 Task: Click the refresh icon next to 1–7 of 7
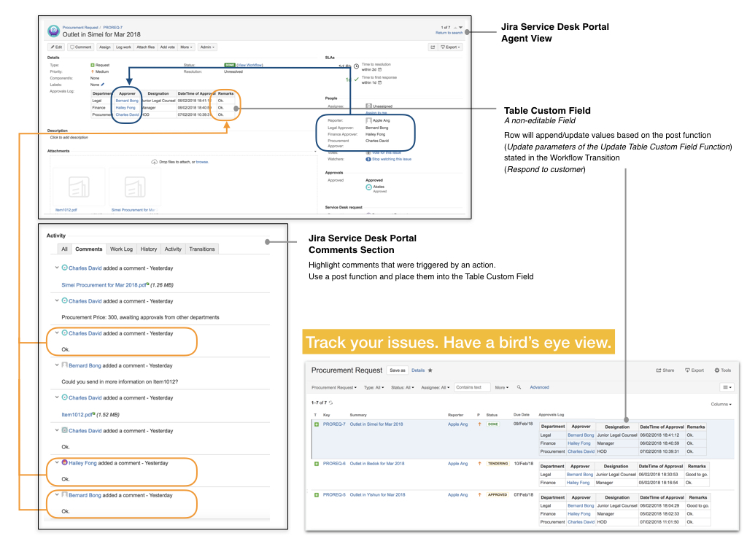coord(332,402)
